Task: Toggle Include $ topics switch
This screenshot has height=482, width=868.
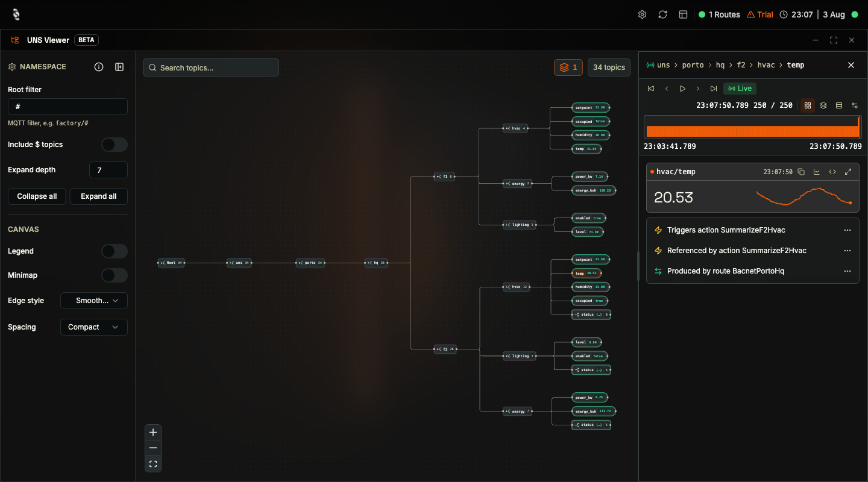Action: [x=115, y=145]
